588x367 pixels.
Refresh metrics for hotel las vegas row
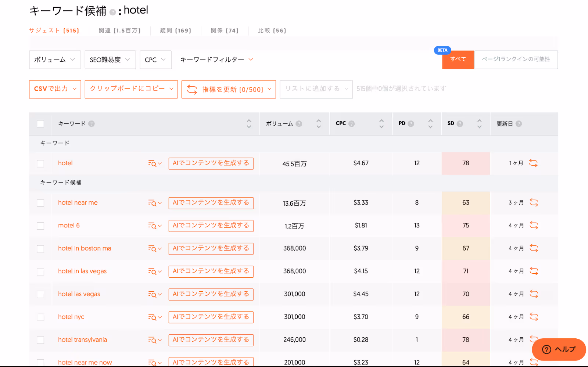pos(534,294)
